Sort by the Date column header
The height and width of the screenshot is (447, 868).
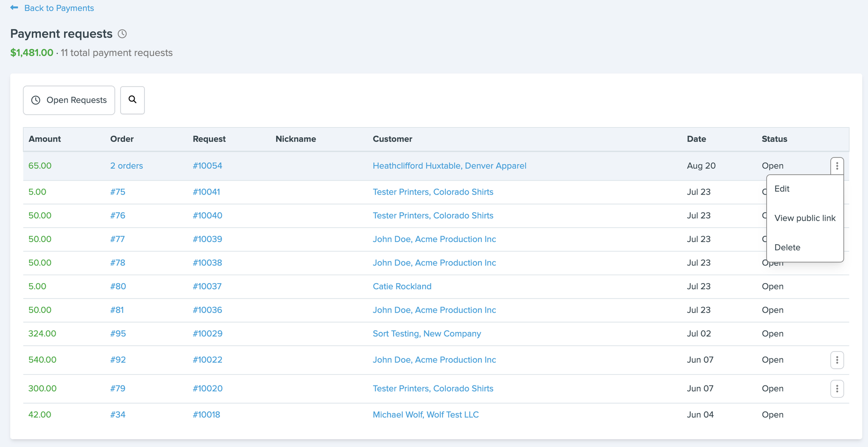pyautogui.click(x=697, y=139)
